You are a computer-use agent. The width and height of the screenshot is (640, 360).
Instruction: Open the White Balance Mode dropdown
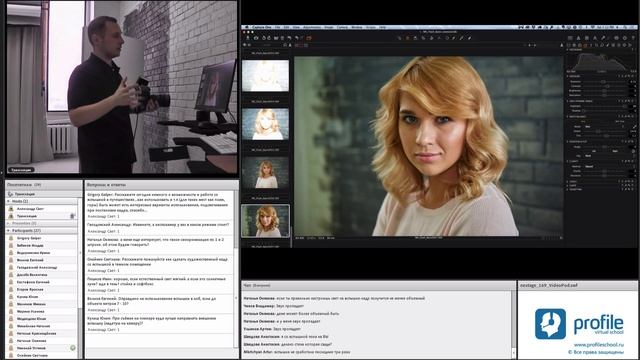pos(604,127)
